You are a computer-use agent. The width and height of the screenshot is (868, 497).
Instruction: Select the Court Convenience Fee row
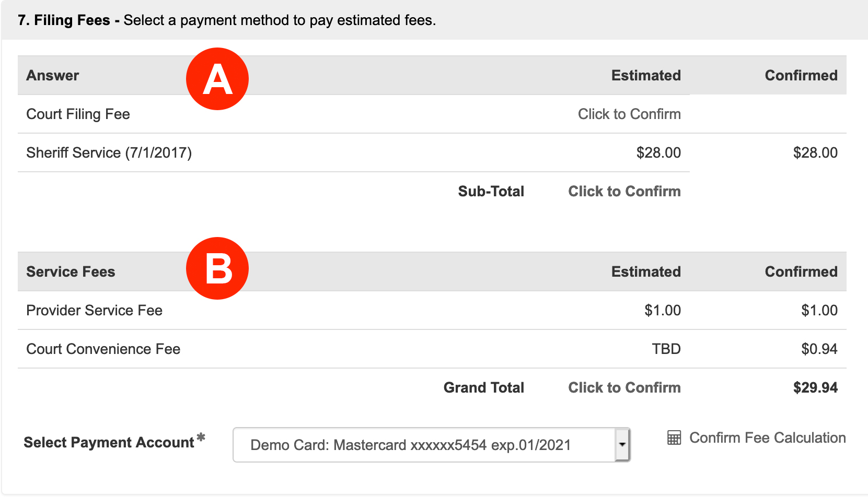point(103,349)
